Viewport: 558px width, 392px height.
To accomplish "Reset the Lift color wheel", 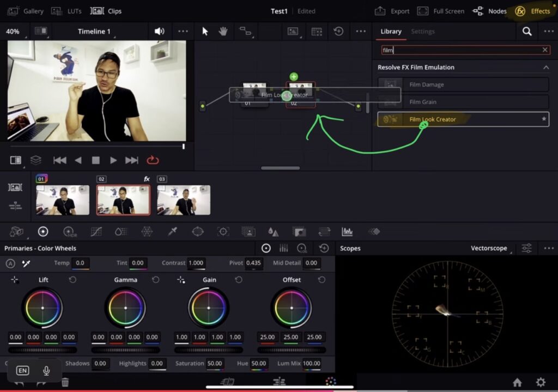I will (x=72, y=280).
